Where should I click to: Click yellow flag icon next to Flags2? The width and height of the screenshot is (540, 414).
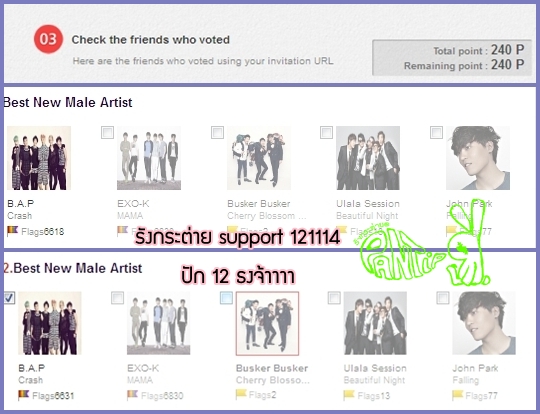[x=241, y=394]
